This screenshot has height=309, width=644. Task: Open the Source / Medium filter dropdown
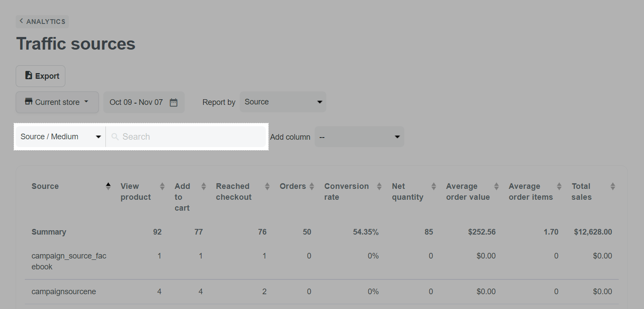click(61, 137)
